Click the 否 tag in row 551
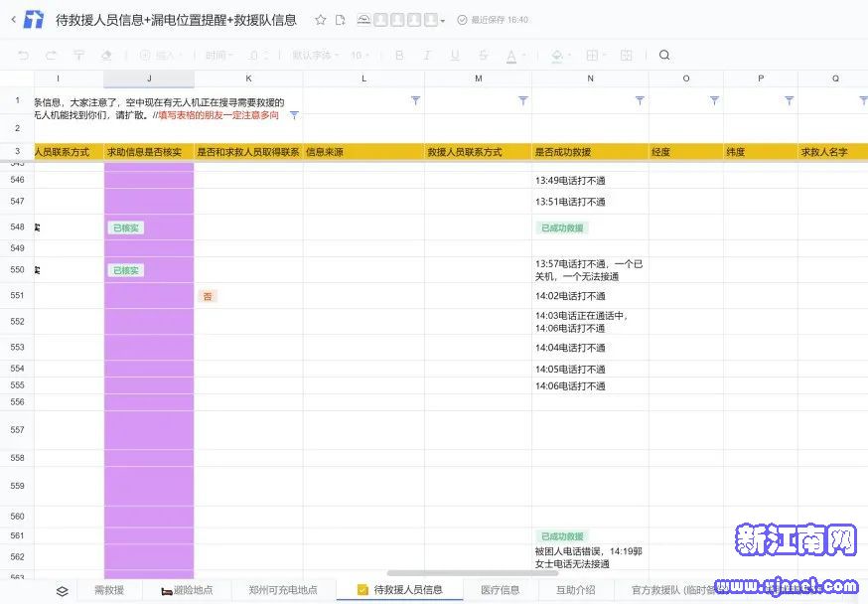 pos(208,296)
